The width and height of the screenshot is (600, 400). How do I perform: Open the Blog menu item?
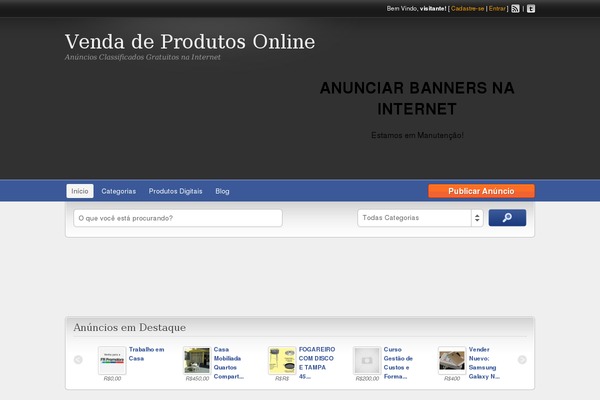pos(222,191)
